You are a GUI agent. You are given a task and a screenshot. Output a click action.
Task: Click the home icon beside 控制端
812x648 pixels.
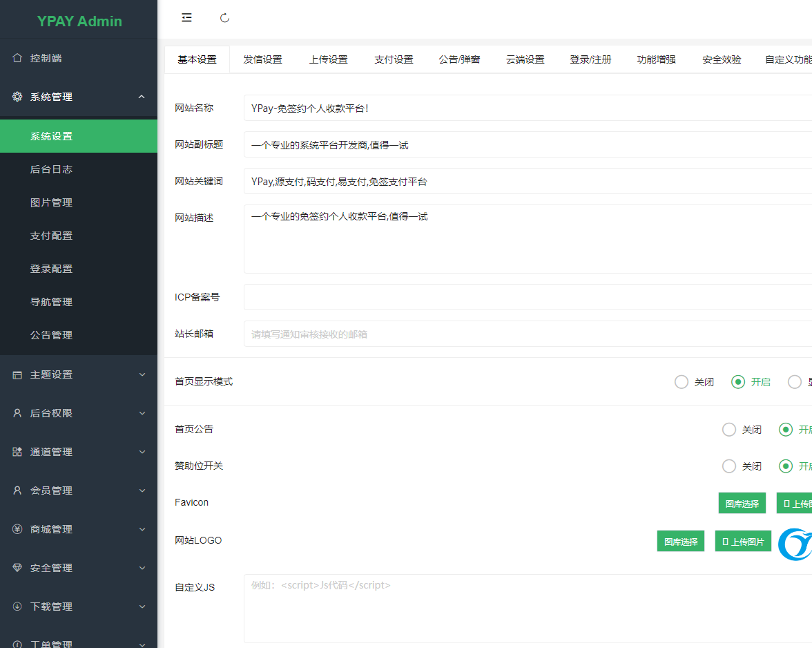click(17, 58)
